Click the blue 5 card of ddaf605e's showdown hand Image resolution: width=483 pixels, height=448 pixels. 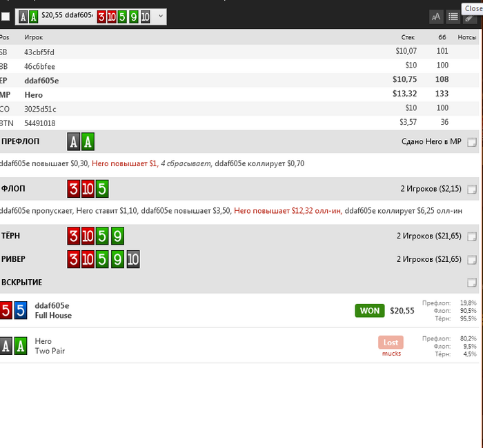(20, 310)
